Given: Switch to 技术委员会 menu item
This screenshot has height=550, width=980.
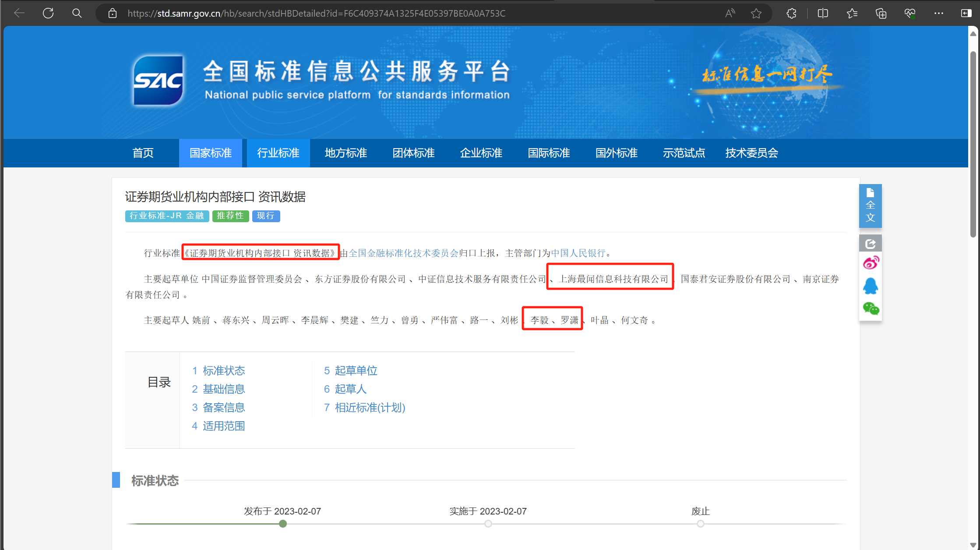Looking at the screenshot, I should pyautogui.click(x=751, y=153).
